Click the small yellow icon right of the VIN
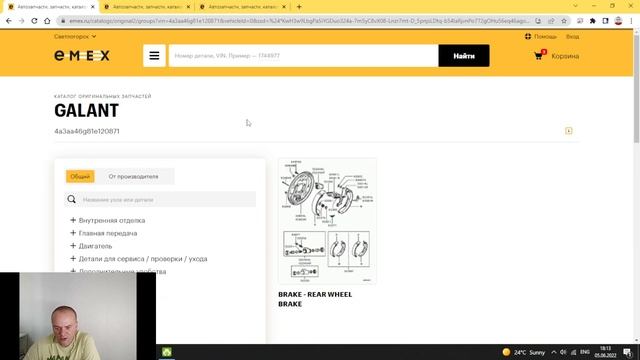The height and width of the screenshot is (360, 640). (x=569, y=131)
